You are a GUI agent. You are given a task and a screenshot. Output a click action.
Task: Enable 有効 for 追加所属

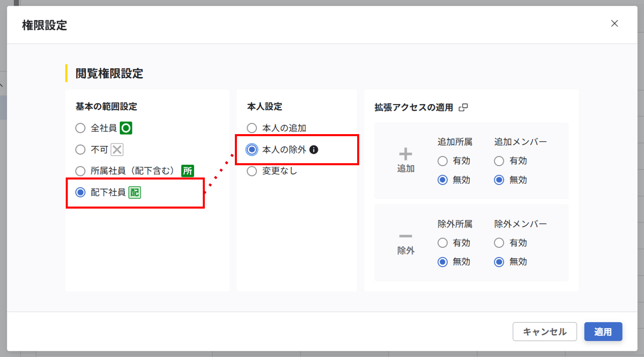pyautogui.click(x=442, y=161)
